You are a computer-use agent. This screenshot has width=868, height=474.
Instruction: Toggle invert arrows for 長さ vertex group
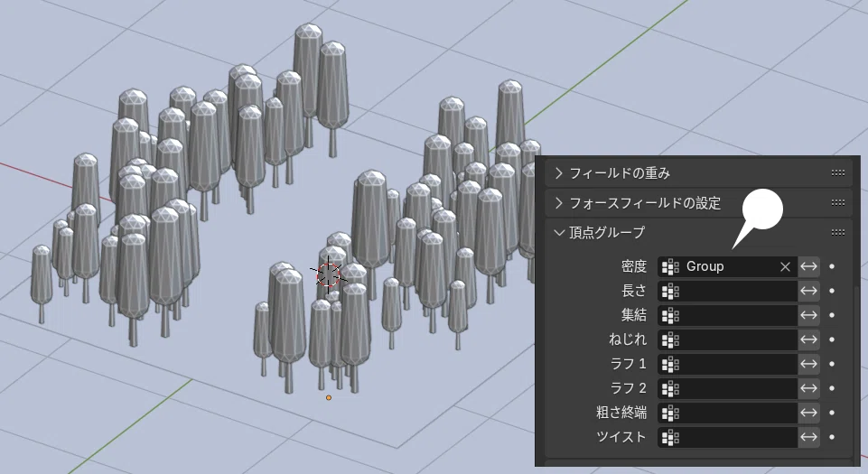pyautogui.click(x=808, y=291)
